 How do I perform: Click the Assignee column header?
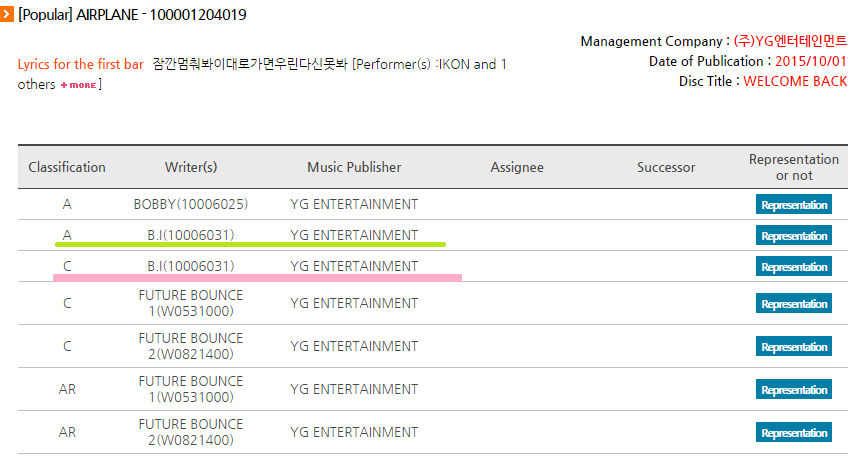click(517, 167)
